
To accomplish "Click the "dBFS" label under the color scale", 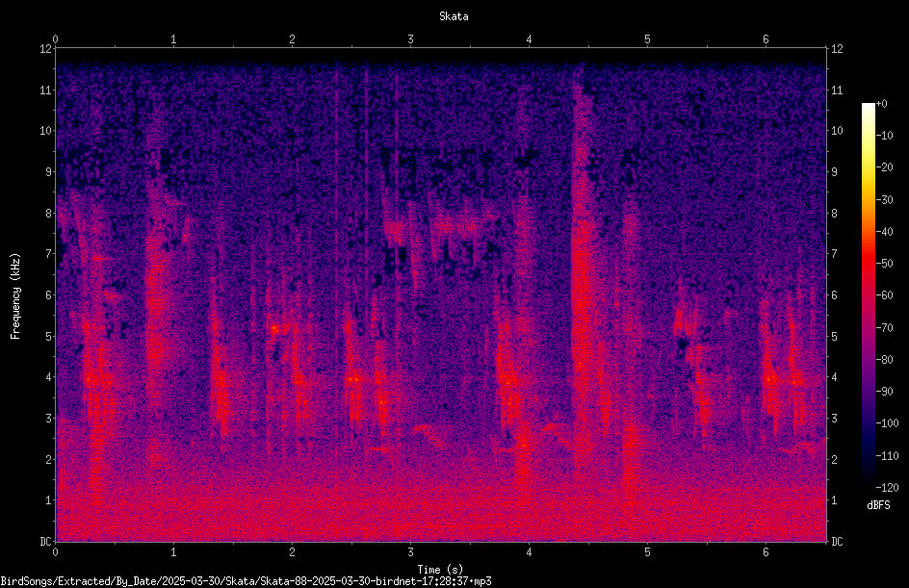I will pos(878,505).
